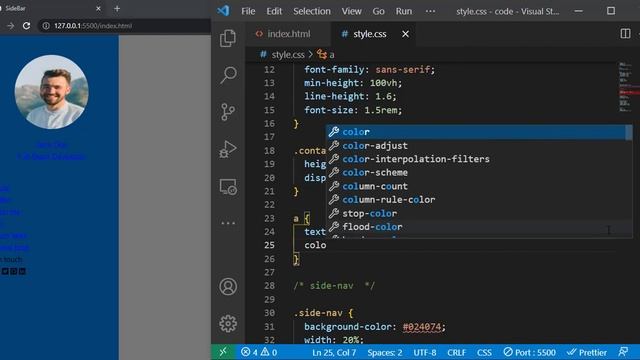Change encoding via UTF-8
The image size is (640, 360).
click(x=424, y=352)
